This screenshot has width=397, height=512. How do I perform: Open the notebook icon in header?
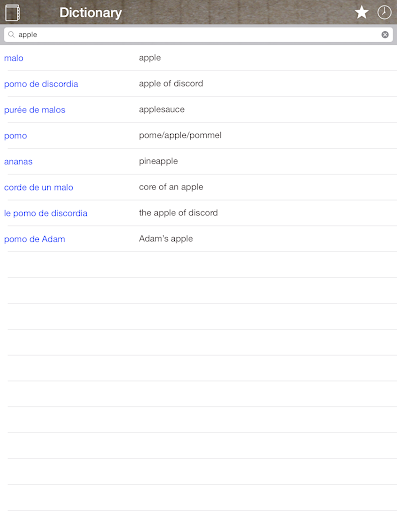[12, 13]
